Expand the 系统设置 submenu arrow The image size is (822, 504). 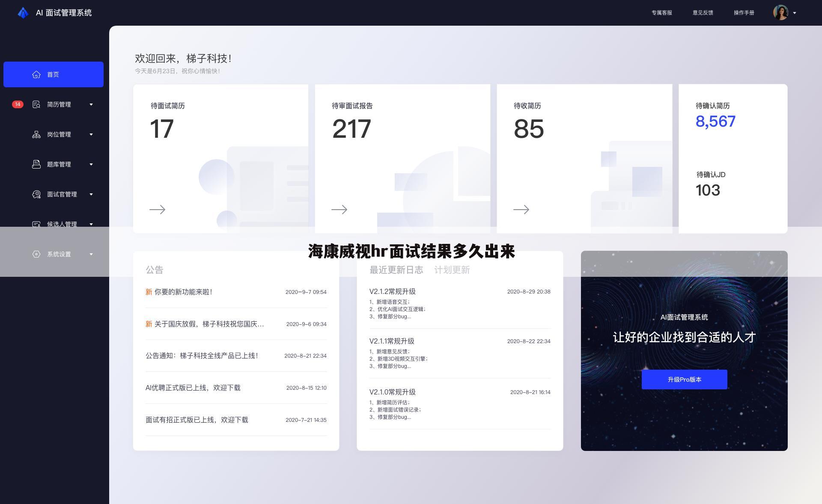point(91,254)
